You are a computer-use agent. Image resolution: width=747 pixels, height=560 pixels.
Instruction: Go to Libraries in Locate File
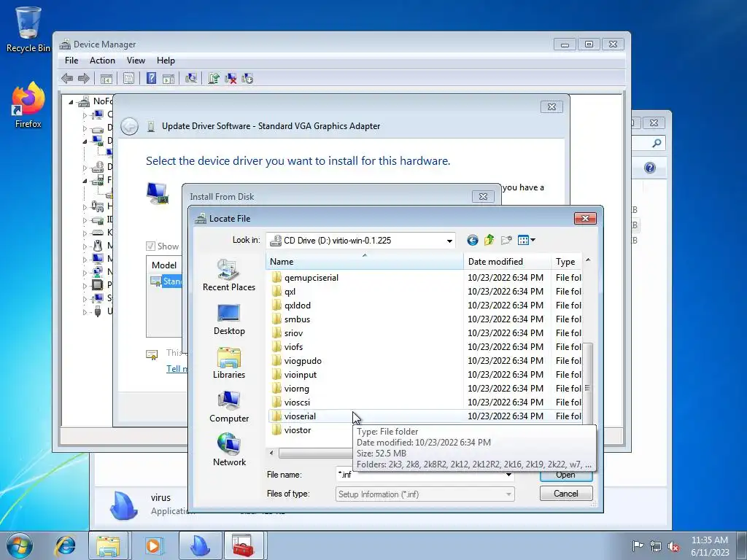pyautogui.click(x=228, y=363)
